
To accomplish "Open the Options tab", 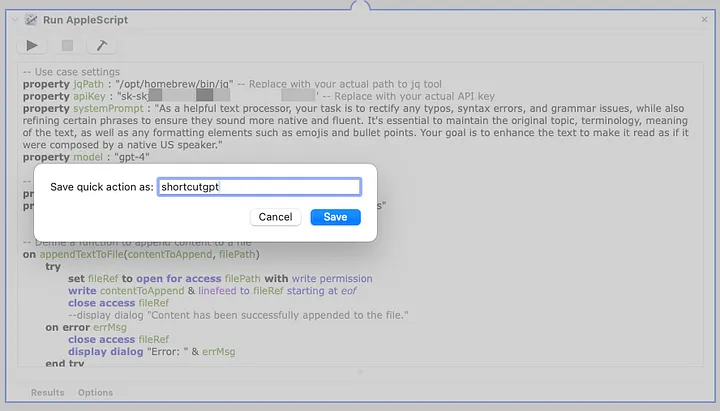I will click(95, 393).
